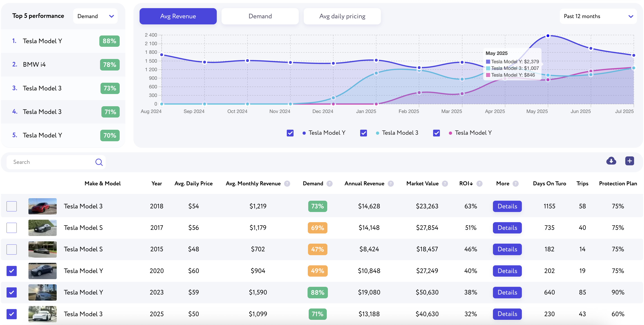Check the 2015 Tesla Model S row
This screenshot has width=644, height=325.
pyautogui.click(x=12, y=250)
